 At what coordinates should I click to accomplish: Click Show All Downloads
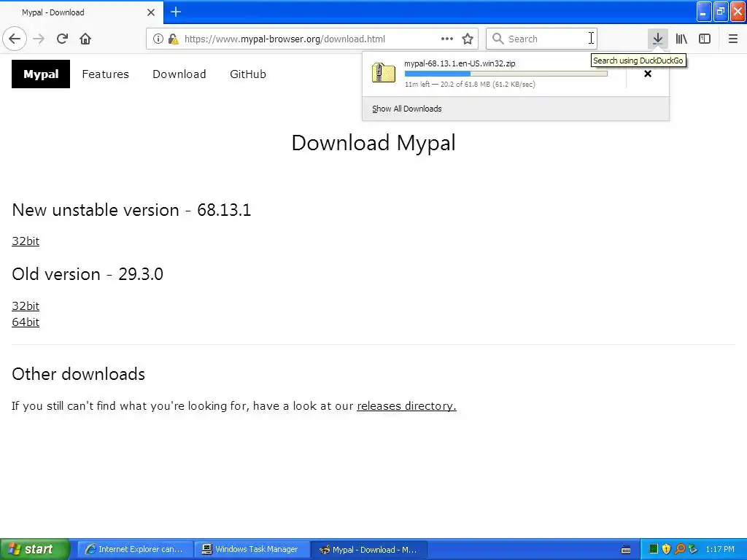point(407,109)
